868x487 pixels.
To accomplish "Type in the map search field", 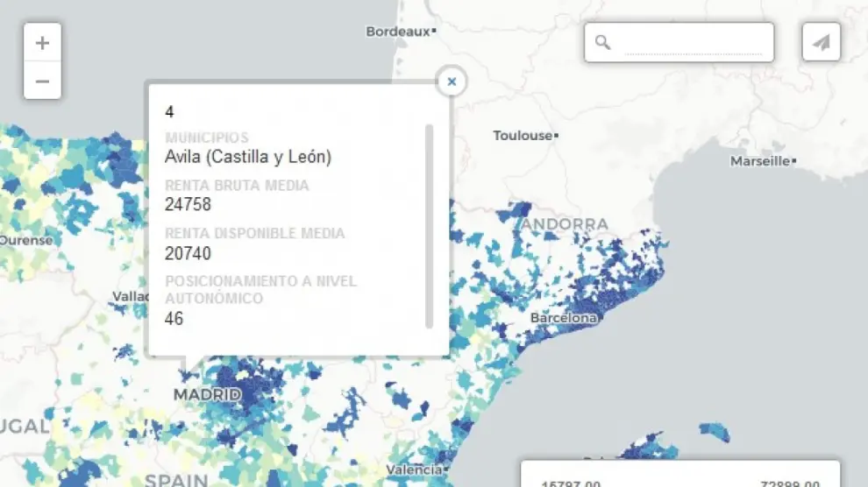I will click(693, 43).
